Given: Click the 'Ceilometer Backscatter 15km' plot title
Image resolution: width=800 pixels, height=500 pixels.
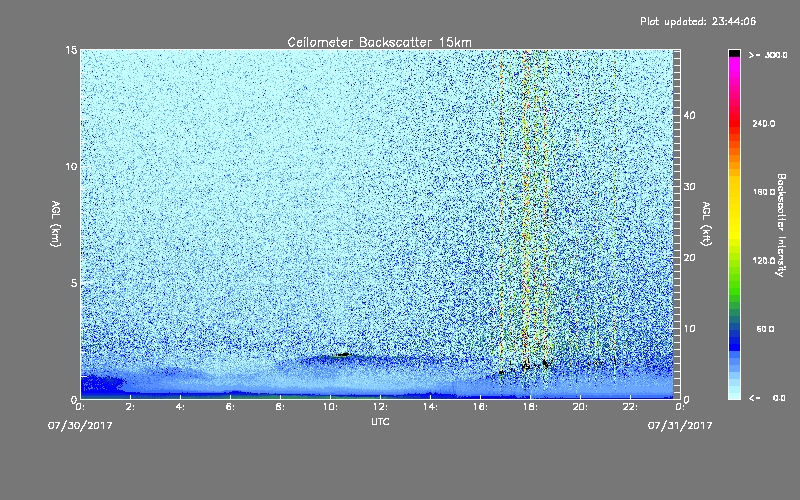Looking at the screenshot, I should coord(379,42).
